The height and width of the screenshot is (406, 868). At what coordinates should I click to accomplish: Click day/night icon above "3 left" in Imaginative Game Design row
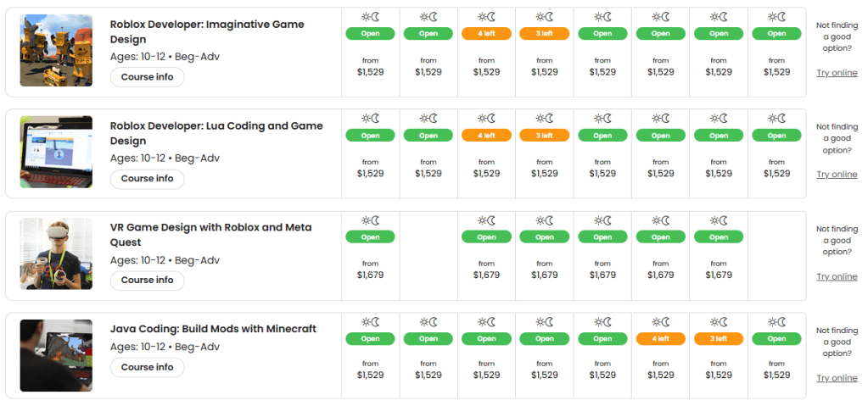544,17
